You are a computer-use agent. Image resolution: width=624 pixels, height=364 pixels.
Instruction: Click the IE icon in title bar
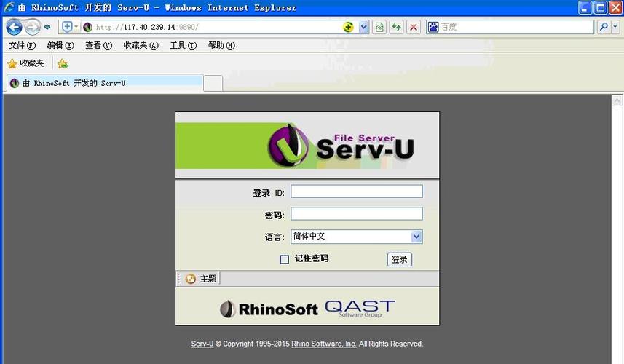9,7
